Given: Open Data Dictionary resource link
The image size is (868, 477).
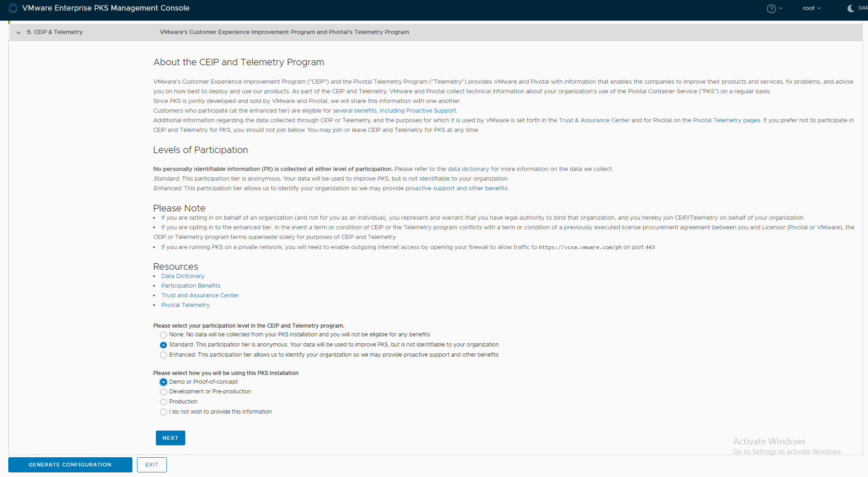Looking at the screenshot, I should click(x=183, y=276).
